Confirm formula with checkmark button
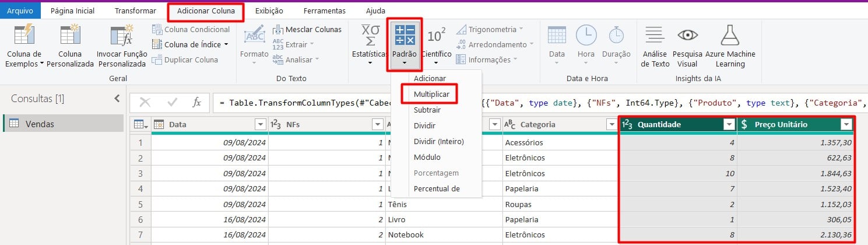Viewport: 868px width, 245px height. tap(172, 102)
